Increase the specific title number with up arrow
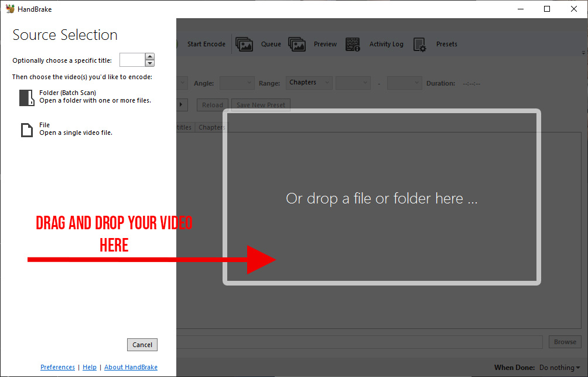This screenshot has width=588, height=377. (150, 57)
